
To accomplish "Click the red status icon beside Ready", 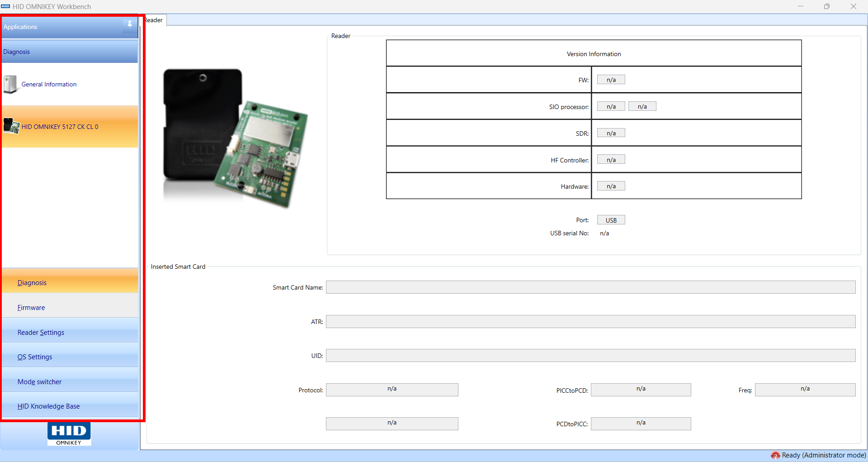I will point(775,455).
